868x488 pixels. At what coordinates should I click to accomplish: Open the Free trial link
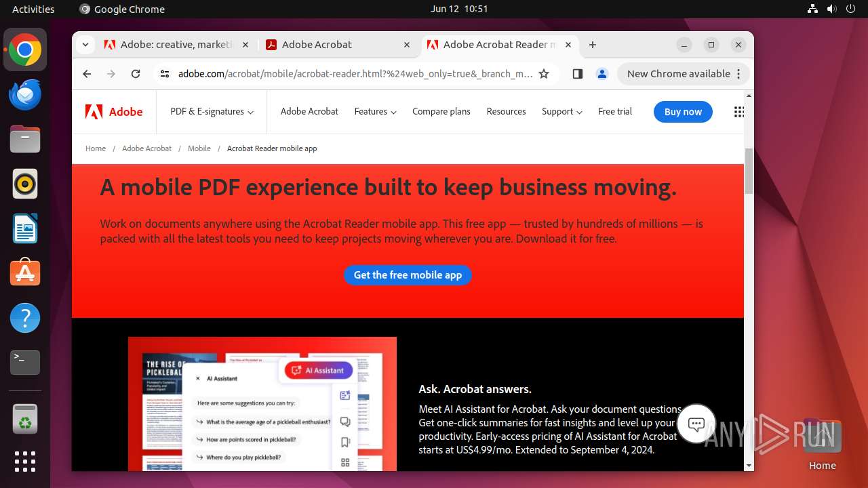615,112
